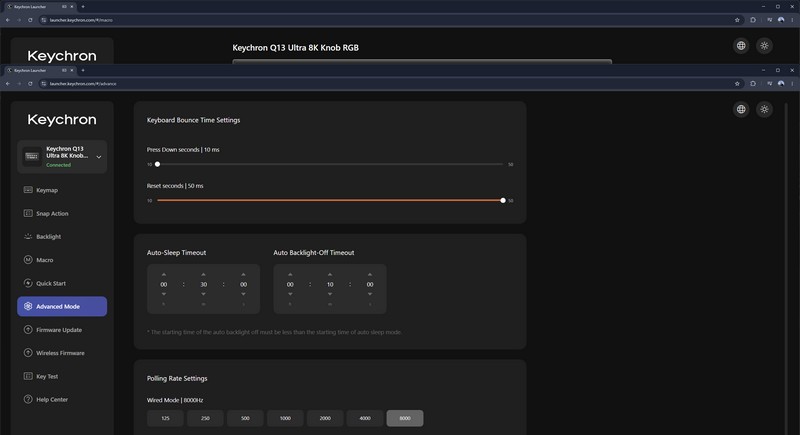The image size is (800, 435).
Task: Increase Auto-Sleep Timeout hours with up arrow
Action: point(164,274)
